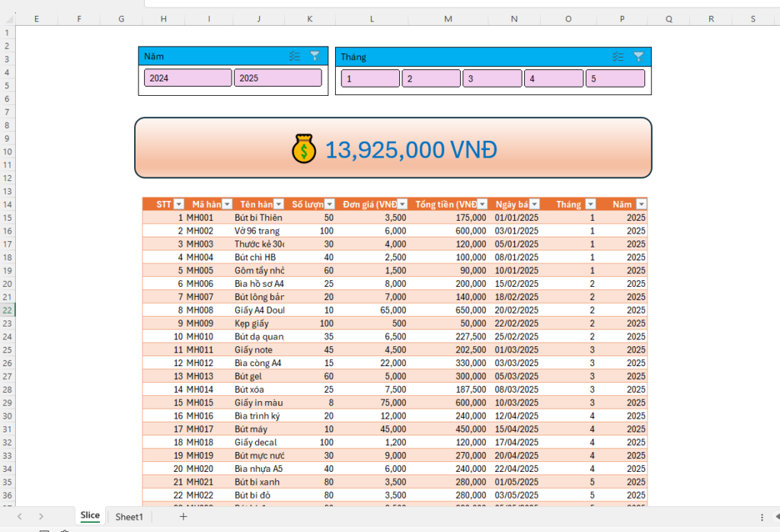The width and height of the screenshot is (780, 532).
Task: Filter month 3 in the Tháng slicer
Action: point(492,78)
